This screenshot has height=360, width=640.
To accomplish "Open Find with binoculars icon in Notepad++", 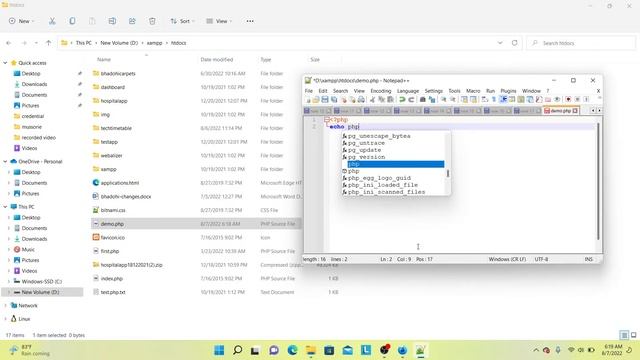I will [423, 99].
